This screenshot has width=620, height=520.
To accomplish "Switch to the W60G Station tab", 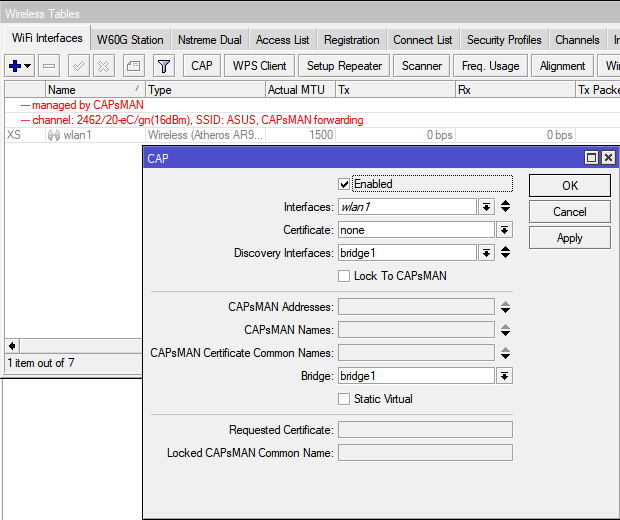I will click(x=130, y=40).
